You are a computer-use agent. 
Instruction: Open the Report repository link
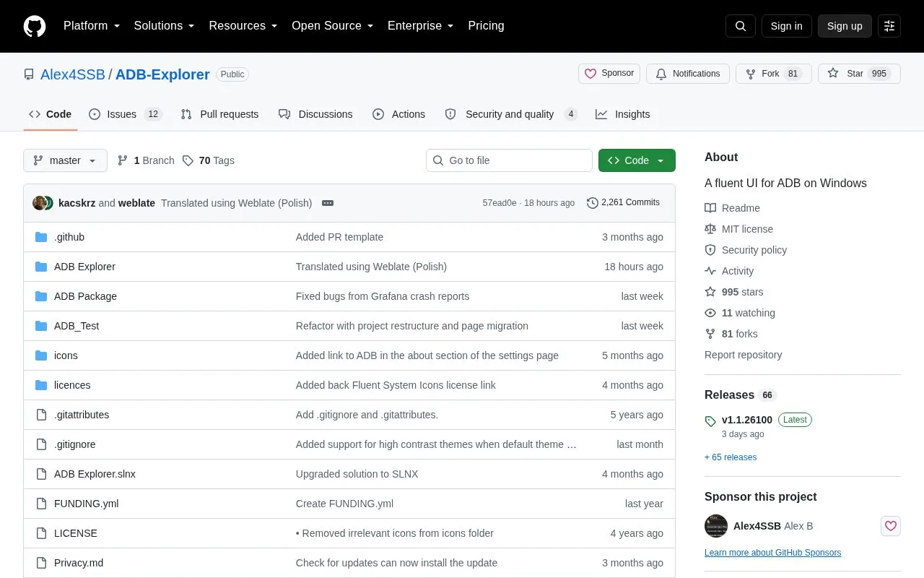click(x=743, y=355)
